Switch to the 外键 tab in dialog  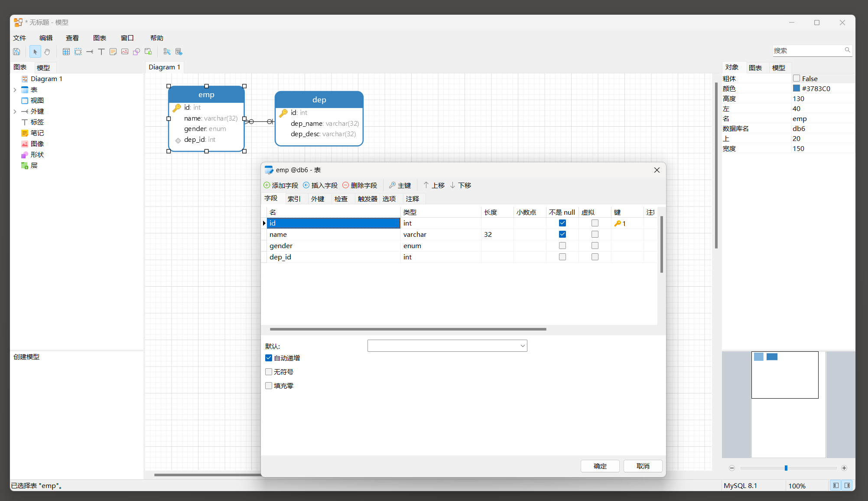tap(318, 199)
